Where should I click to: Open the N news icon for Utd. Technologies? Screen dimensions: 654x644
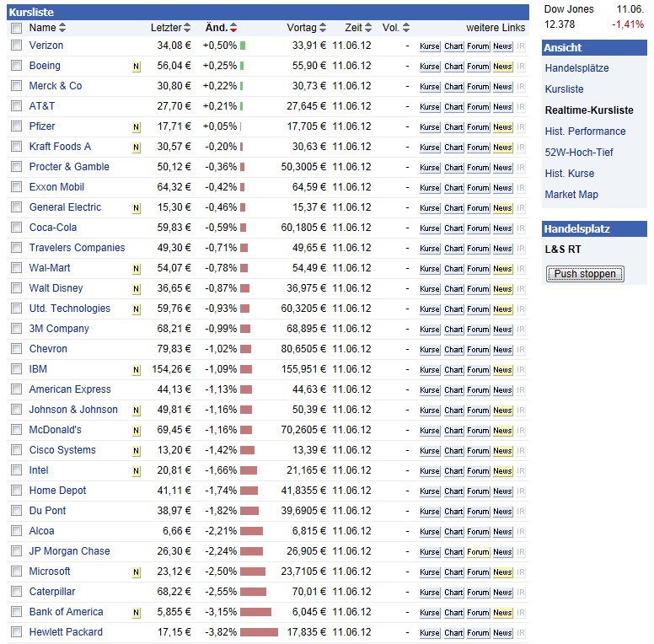(x=136, y=309)
